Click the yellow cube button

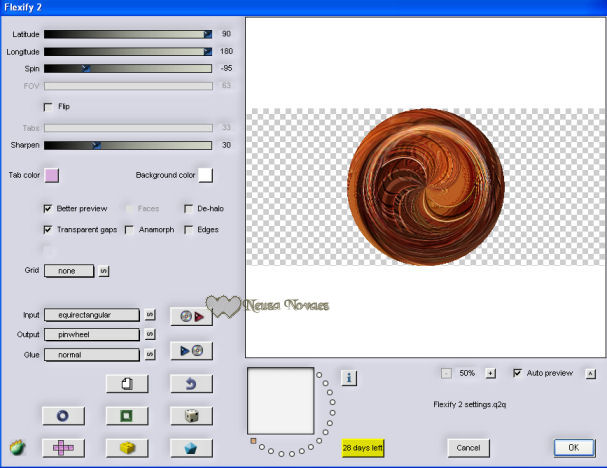pyautogui.click(x=127, y=448)
